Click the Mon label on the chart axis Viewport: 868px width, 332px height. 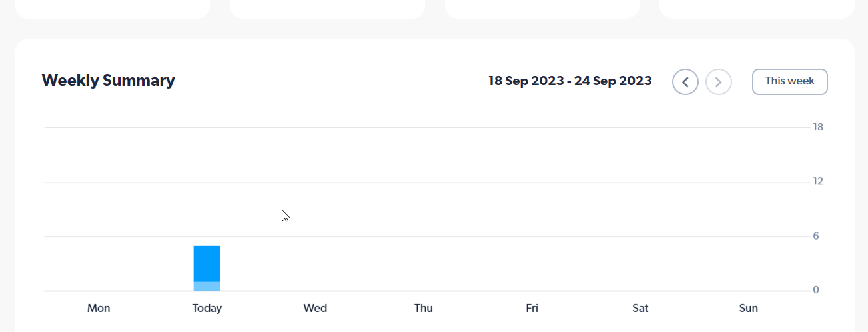coord(99,309)
